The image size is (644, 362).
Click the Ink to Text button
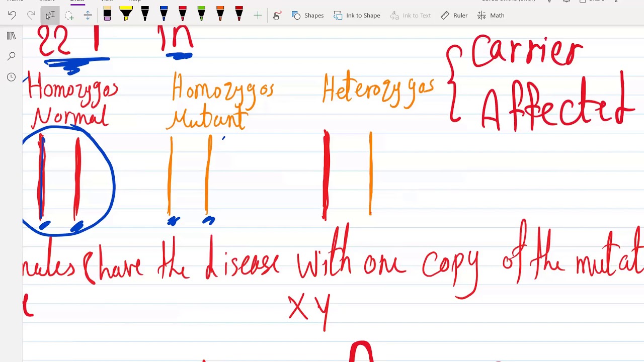click(x=411, y=16)
